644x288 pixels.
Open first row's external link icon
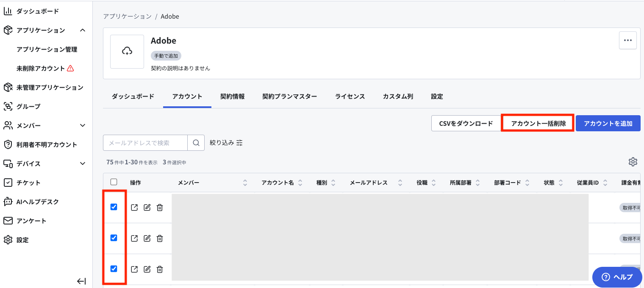coord(134,208)
